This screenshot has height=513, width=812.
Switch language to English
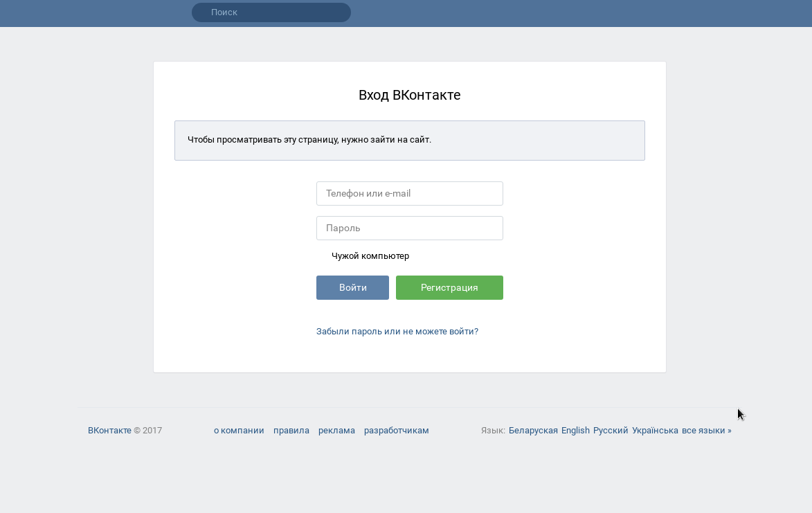pyautogui.click(x=575, y=431)
